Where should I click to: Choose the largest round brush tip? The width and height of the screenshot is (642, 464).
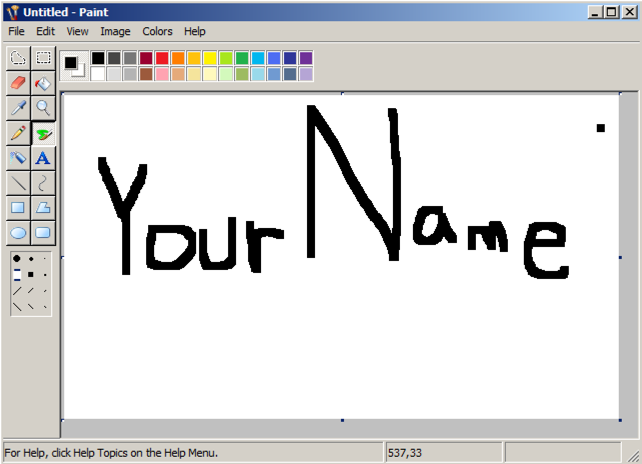(17, 258)
